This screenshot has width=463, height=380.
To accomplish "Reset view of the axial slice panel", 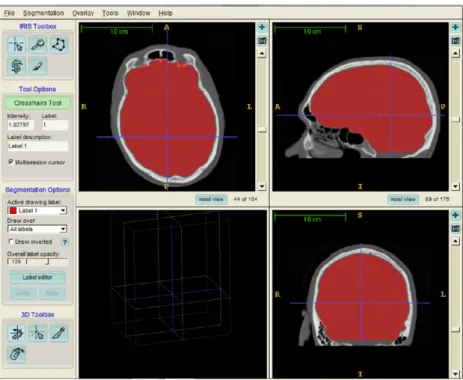I will [x=211, y=199].
